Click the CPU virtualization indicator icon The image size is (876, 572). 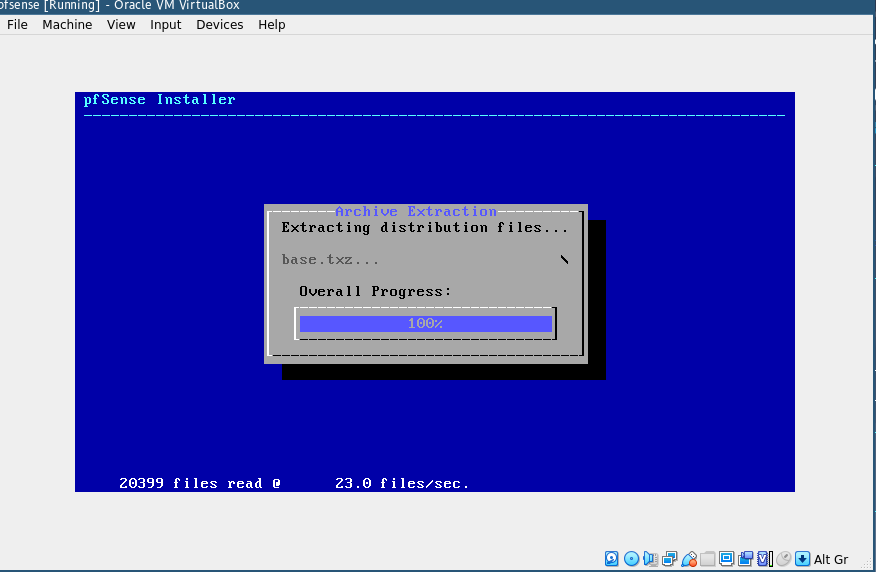(765, 559)
